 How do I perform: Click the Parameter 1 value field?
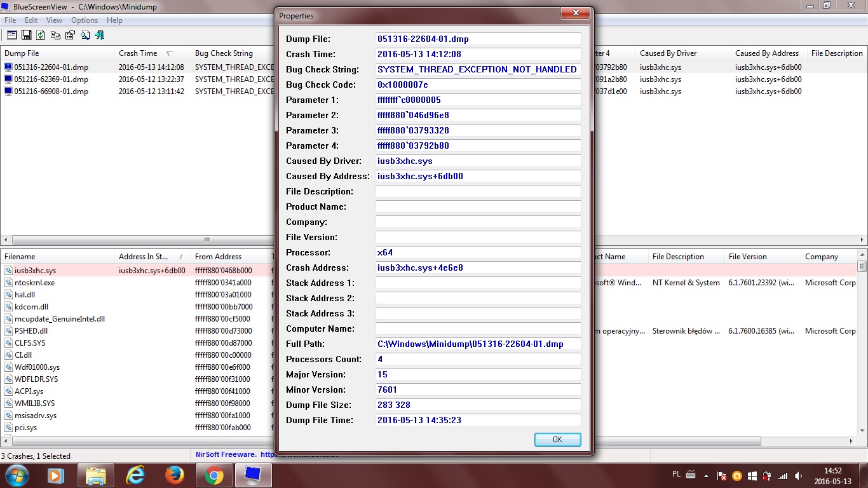[x=478, y=100]
